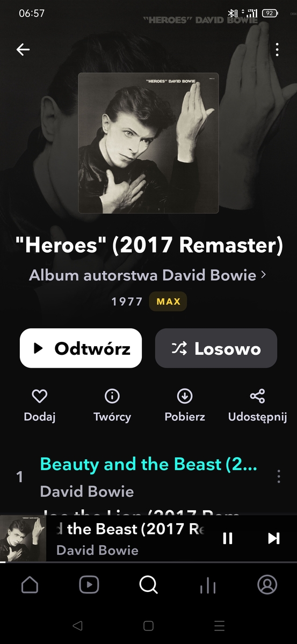Select Beauty and the Beast track

pos(149,464)
